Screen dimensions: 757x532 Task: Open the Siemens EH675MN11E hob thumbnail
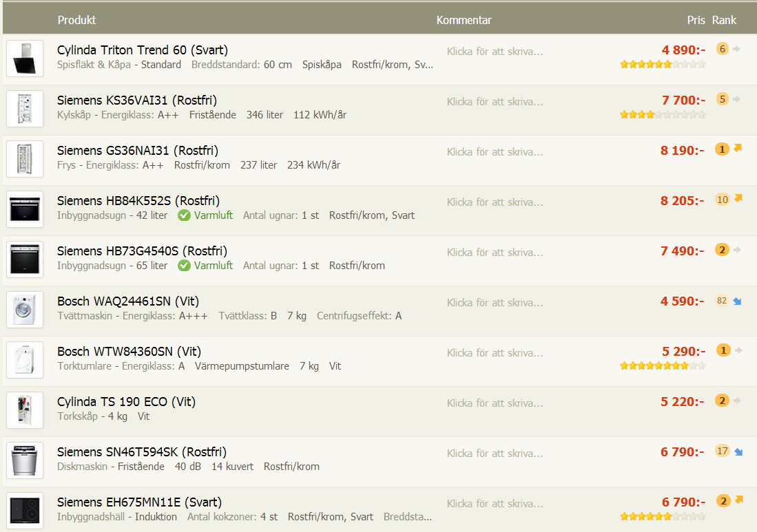point(25,510)
